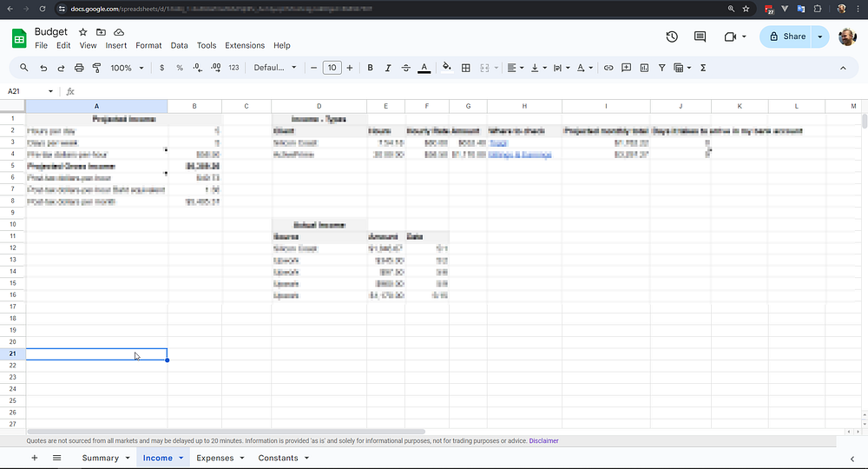The image size is (868, 469).
Task: Open the Data menu
Action: click(x=179, y=45)
